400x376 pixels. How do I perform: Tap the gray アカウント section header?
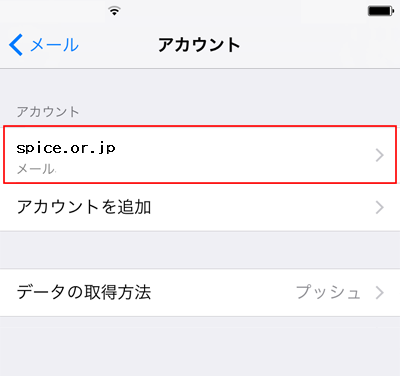click(x=48, y=112)
